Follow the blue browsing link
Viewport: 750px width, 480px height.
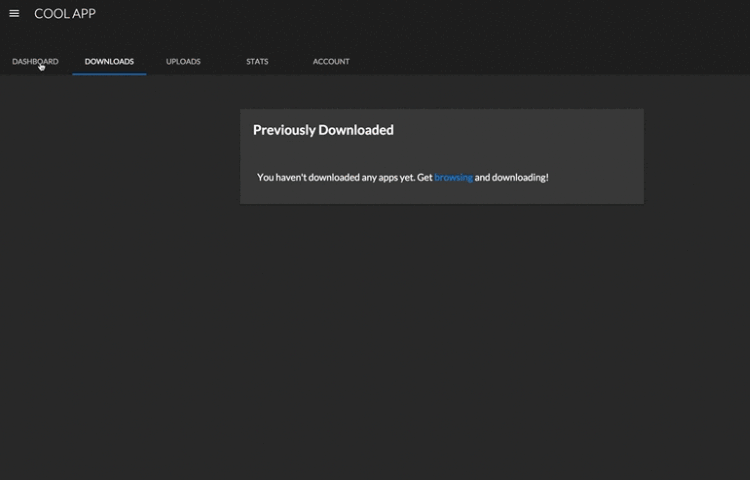[x=453, y=177]
